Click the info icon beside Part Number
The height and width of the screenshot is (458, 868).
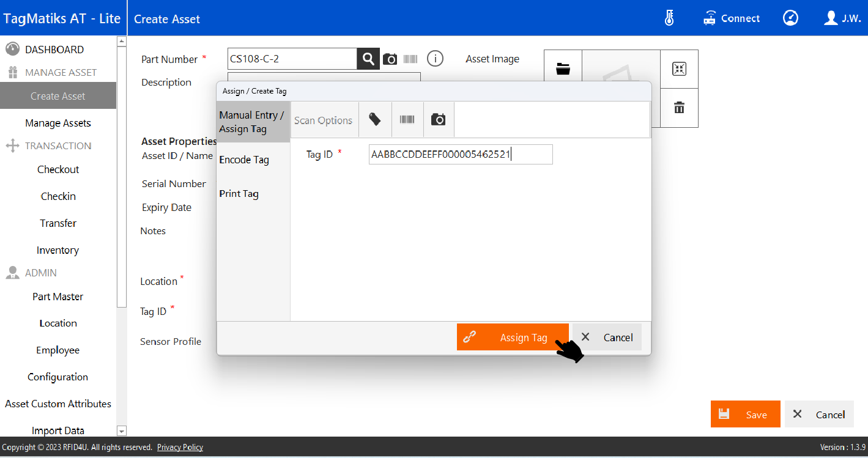point(434,59)
